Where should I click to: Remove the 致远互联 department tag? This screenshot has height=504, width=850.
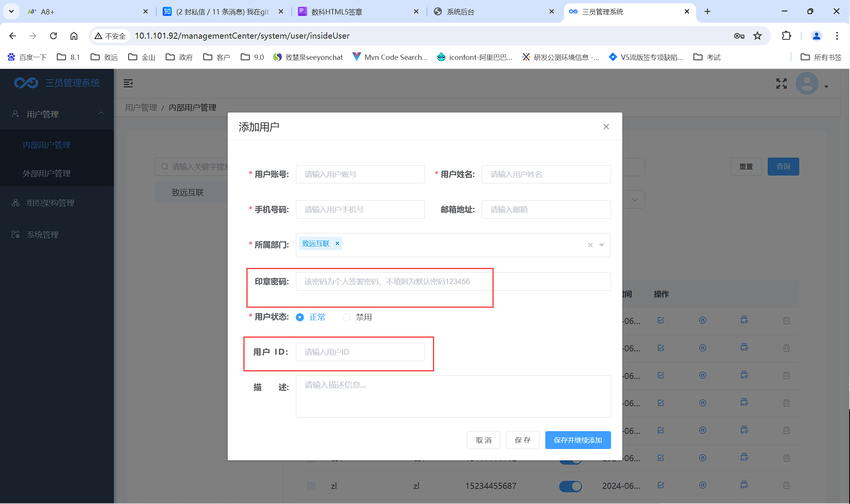[337, 243]
